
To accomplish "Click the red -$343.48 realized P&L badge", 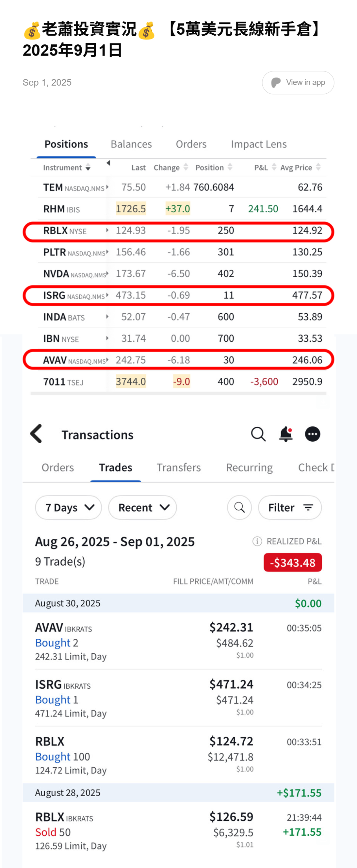I will pyautogui.click(x=292, y=562).
